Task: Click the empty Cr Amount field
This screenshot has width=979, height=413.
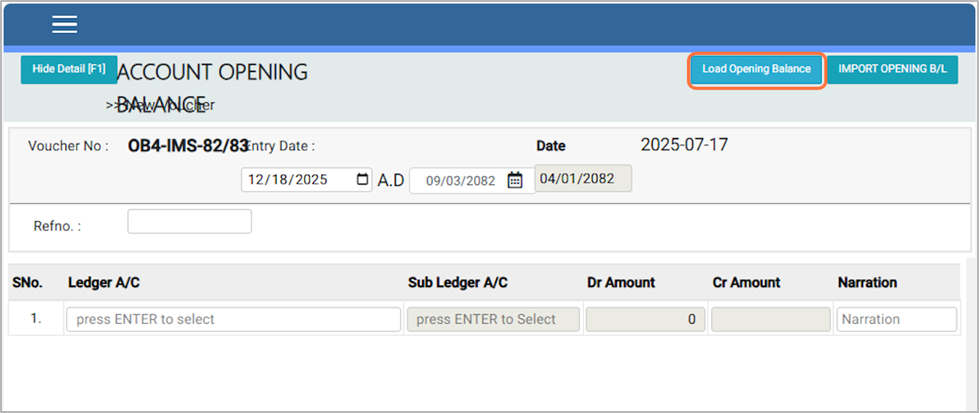Action: pyautogui.click(x=771, y=320)
